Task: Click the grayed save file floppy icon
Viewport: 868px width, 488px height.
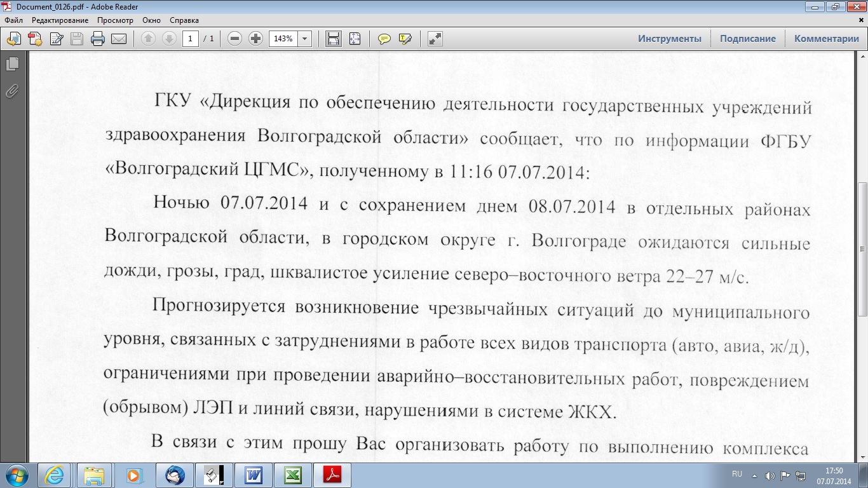Action: [77, 39]
